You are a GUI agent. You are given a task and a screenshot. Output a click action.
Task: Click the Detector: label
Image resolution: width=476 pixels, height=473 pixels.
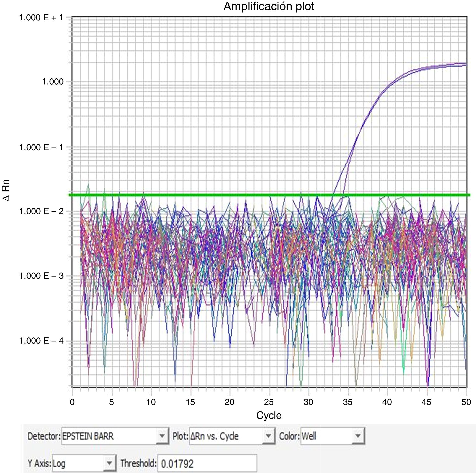pos(44,436)
